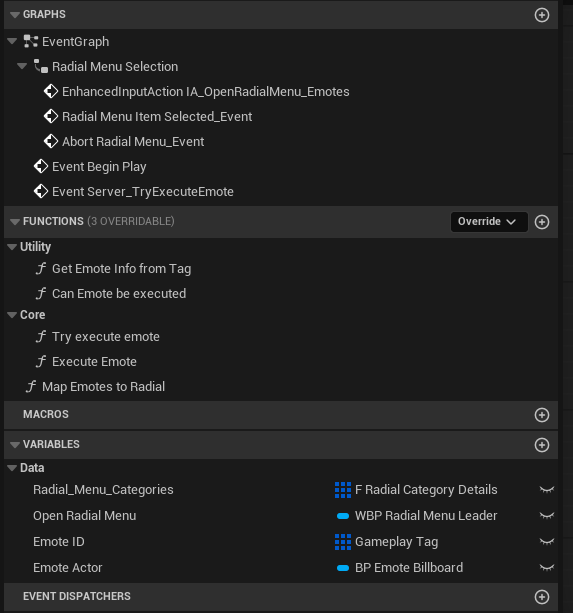Click the function icon beside Try execute emote

click(41, 337)
